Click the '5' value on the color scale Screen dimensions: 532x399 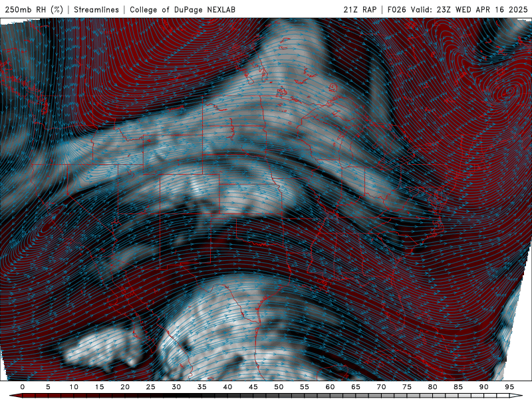(48, 387)
